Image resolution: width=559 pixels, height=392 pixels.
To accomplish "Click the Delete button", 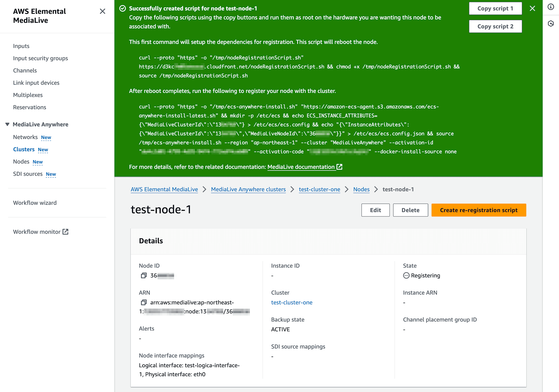I will (411, 210).
